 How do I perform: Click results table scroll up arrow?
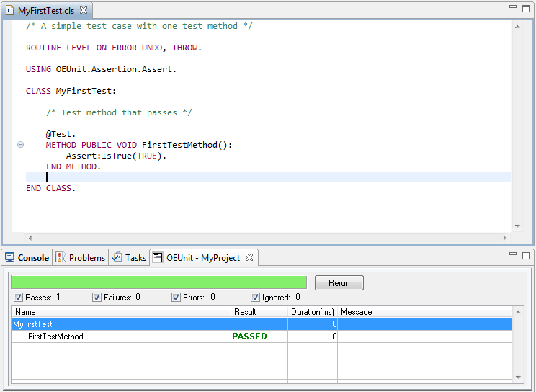point(518,312)
